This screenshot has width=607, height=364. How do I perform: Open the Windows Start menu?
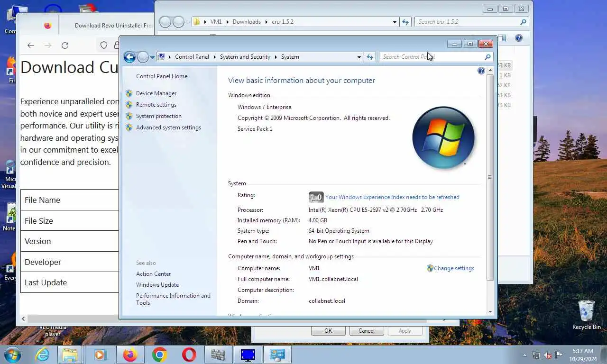click(x=12, y=355)
